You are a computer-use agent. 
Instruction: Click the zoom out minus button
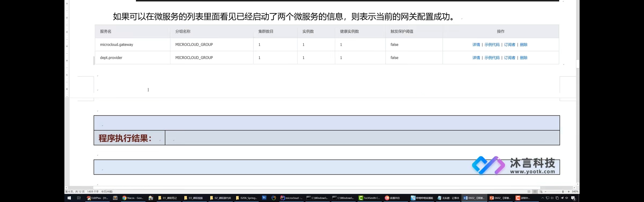[546, 192]
